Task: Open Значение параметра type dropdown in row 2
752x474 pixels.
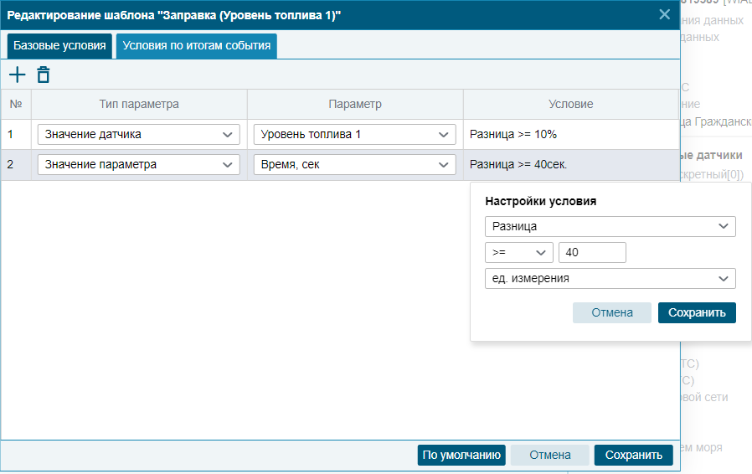Action: 139,165
